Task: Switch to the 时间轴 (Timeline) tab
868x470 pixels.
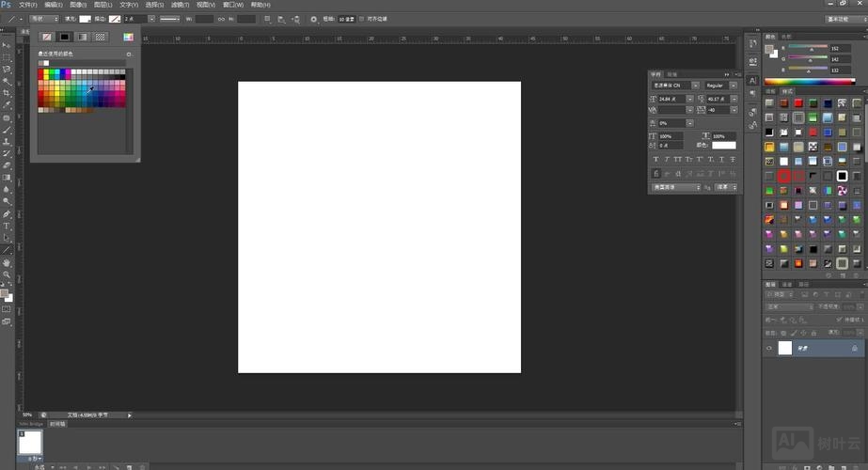Action: tap(58, 424)
